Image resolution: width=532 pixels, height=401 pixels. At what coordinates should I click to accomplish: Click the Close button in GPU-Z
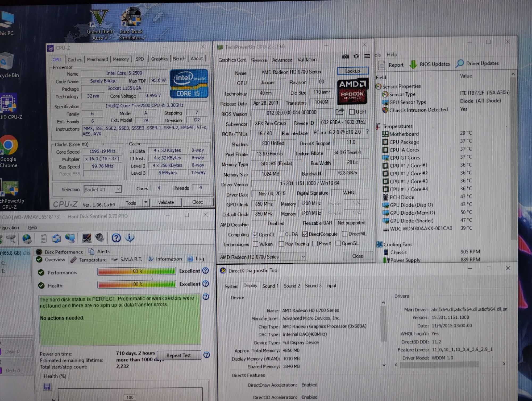click(x=358, y=256)
